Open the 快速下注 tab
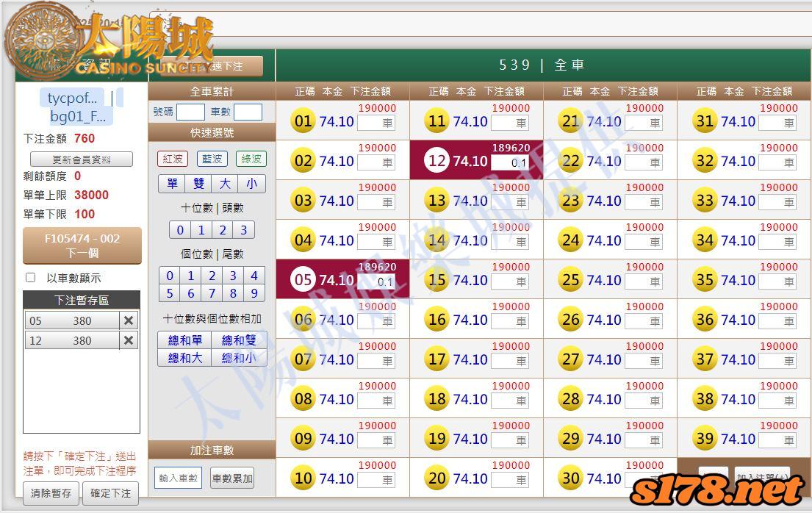The width and height of the screenshot is (812, 513). point(212,66)
